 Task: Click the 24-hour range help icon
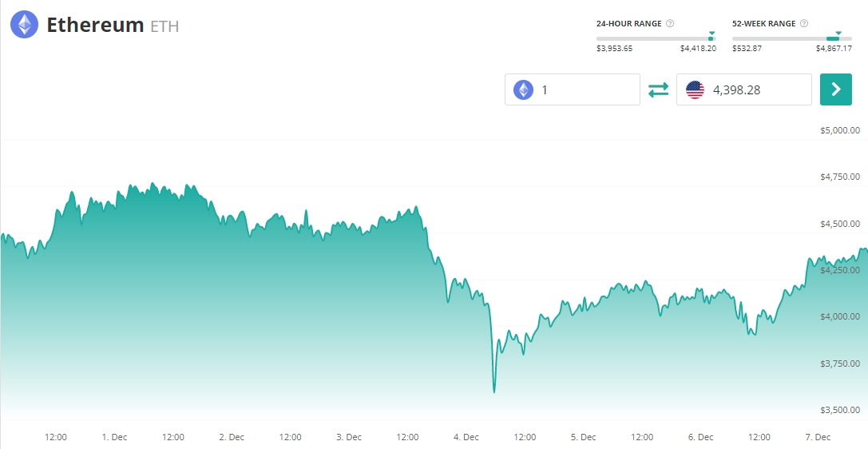pyautogui.click(x=670, y=24)
